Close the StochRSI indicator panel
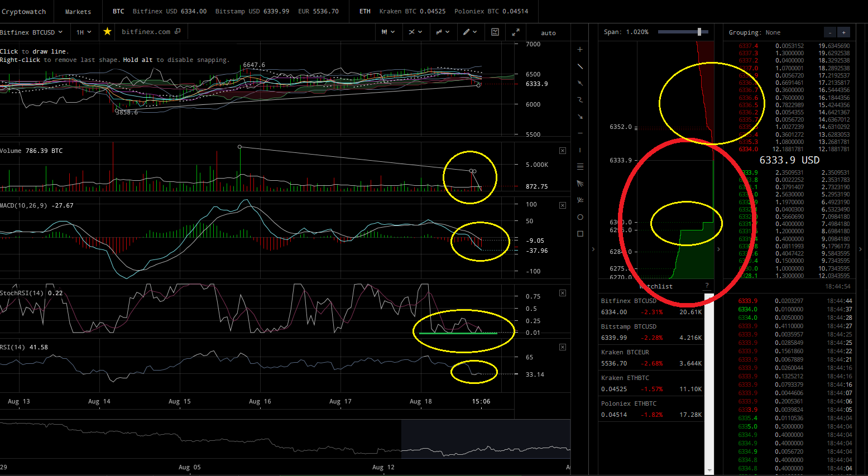868x476 pixels. click(x=563, y=293)
